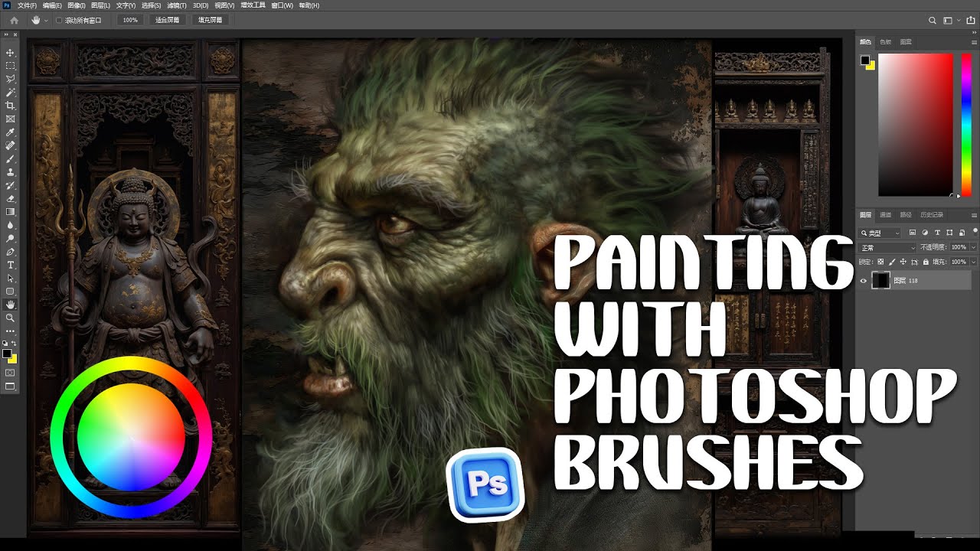Open the 窗口(W) menu
980x551 pixels.
[x=283, y=5]
